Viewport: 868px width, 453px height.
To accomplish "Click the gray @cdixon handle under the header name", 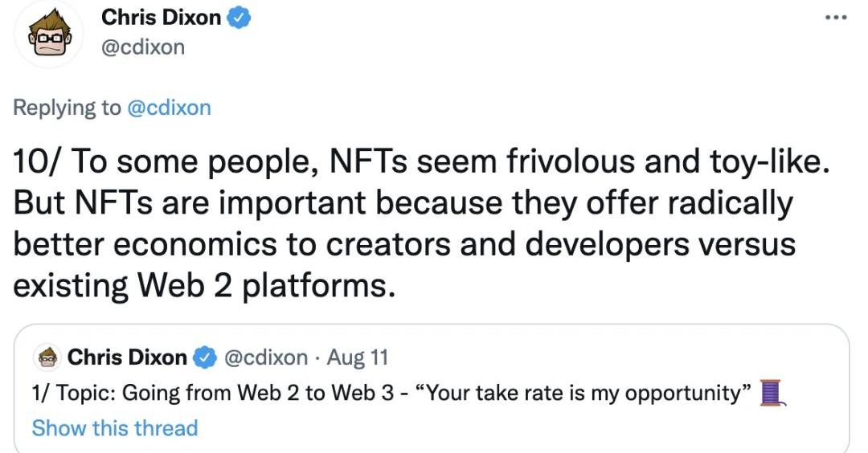I will tap(143, 47).
